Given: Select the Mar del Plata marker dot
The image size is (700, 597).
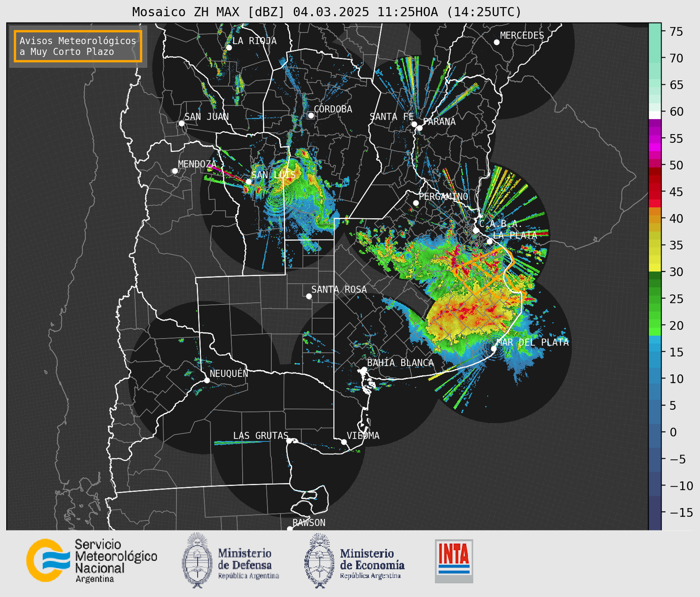Looking at the screenshot, I should pos(494,348).
